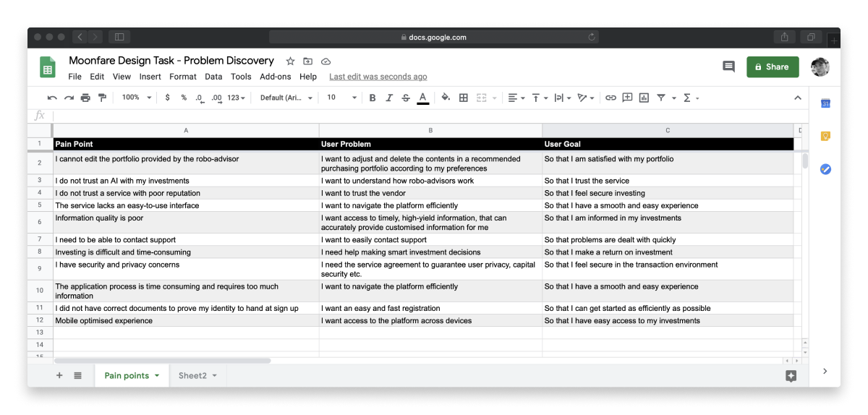
Task: Open the Format menu
Action: point(183,77)
